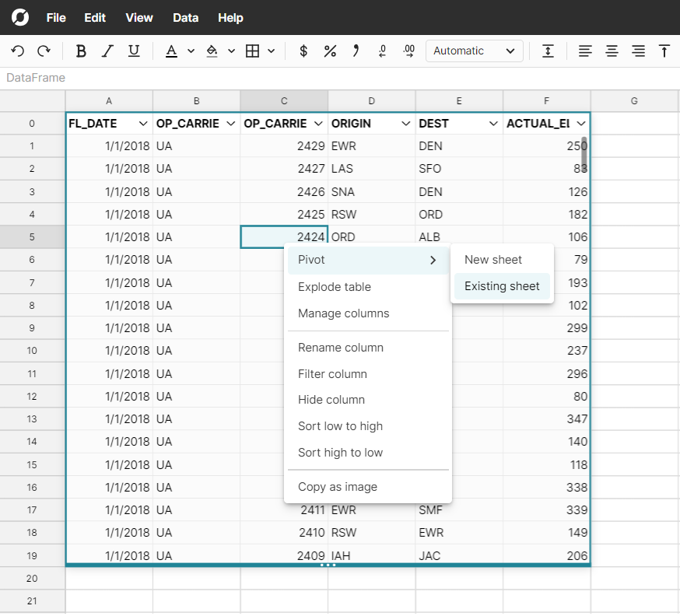The image size is (680, 616).
Task: Open the Automatic format dropdown
Action: pos(474,51)
